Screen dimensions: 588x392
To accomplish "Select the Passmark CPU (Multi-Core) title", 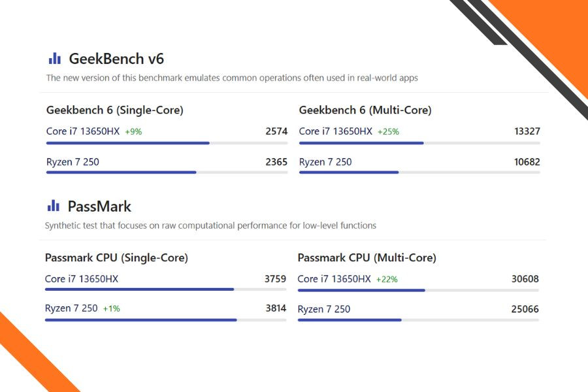I will [367, 258].
